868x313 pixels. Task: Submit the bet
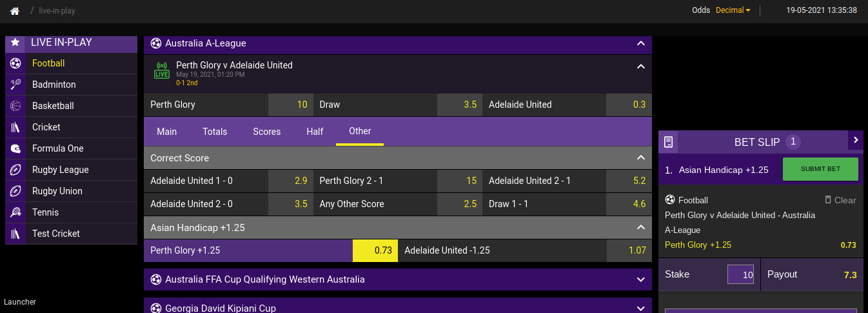coord(820,169)
